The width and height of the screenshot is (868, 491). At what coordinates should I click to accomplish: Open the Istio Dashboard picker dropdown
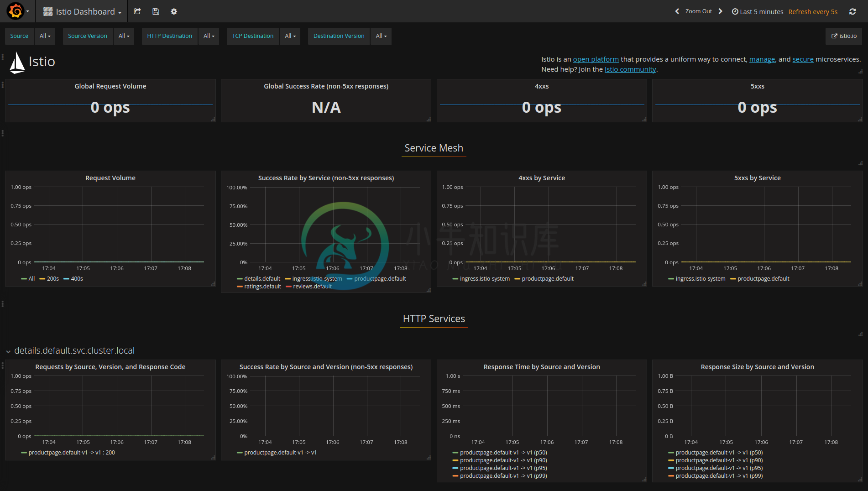pos(83,12)
